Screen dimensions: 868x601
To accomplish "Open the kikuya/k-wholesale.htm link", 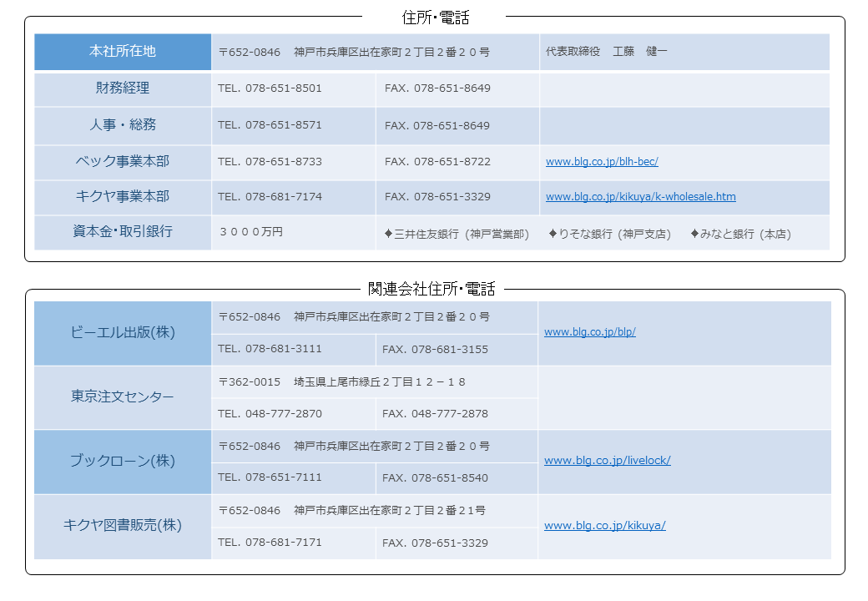I will click(640, 197).
